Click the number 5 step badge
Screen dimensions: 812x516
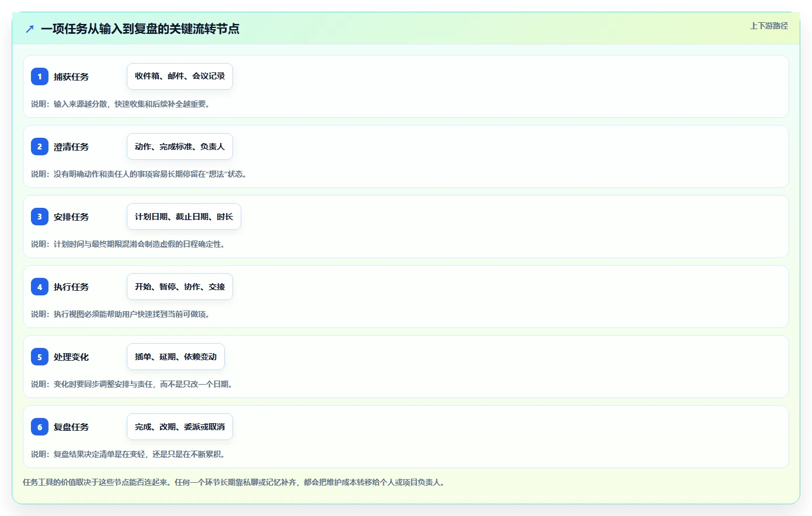[40, 357]
